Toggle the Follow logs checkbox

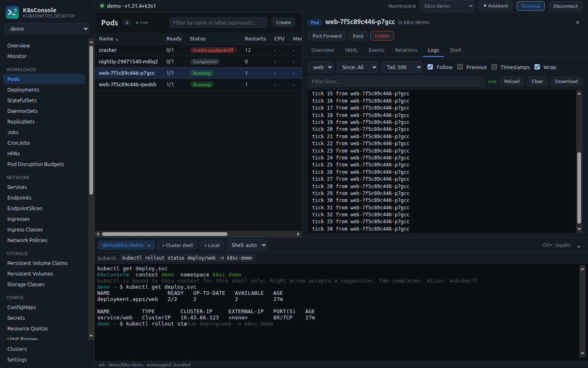coord(430,67)
